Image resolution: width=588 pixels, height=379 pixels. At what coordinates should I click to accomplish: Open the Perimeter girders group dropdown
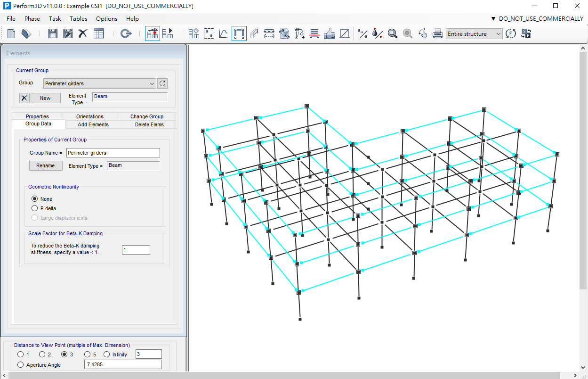[99, 83]
